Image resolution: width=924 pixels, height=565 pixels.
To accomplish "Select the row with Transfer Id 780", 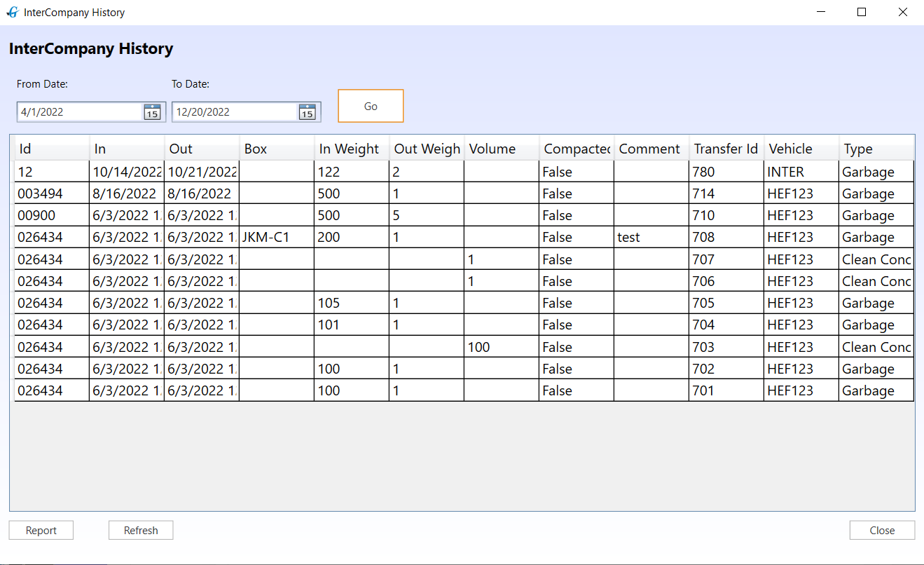I will 725,172.
